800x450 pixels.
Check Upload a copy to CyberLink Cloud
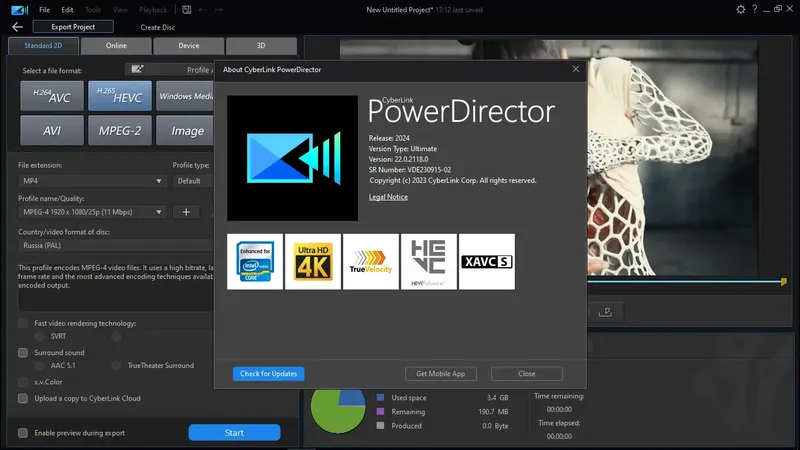(23, 398)
